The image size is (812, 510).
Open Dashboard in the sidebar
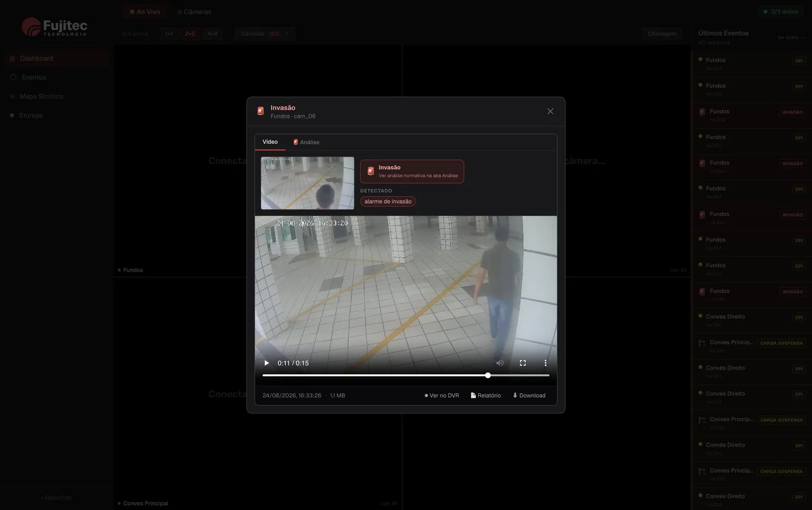(57, 58)
